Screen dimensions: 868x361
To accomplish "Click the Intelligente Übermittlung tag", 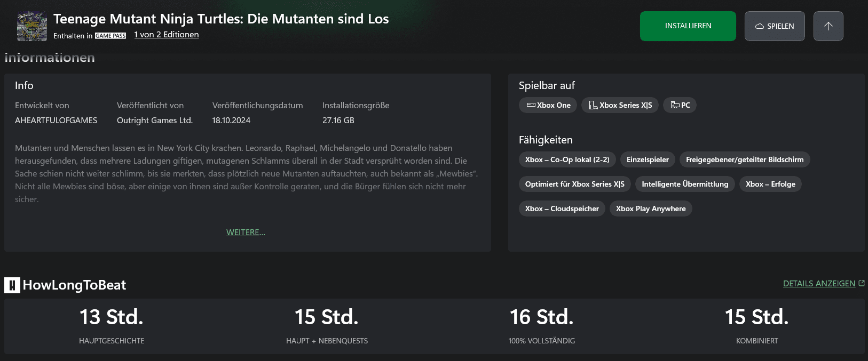I will tap(685, 184).
